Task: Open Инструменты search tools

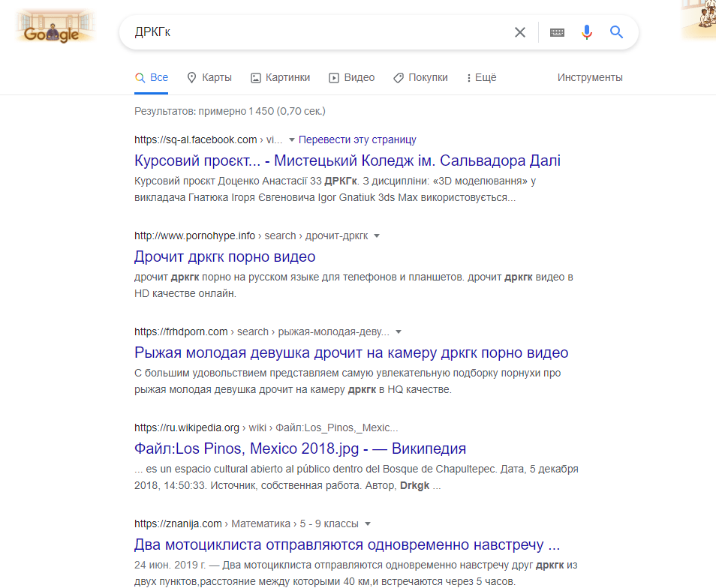Action: (590, 77)
